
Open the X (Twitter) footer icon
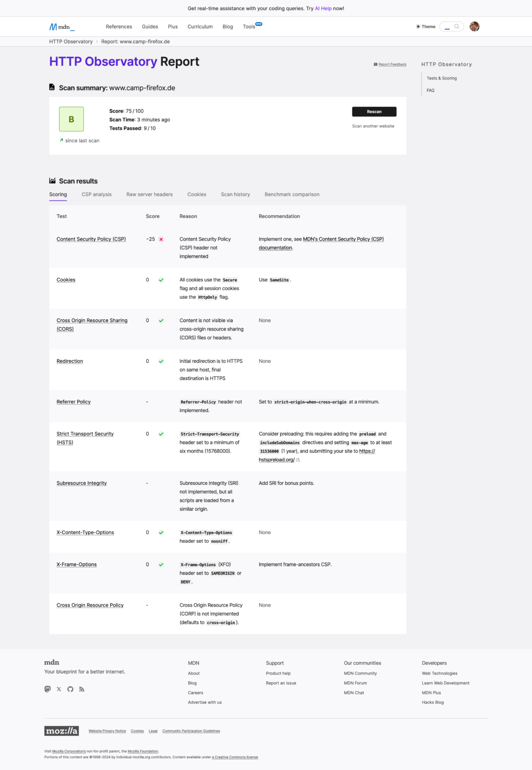pyautogui.click(x=59, y=689)
